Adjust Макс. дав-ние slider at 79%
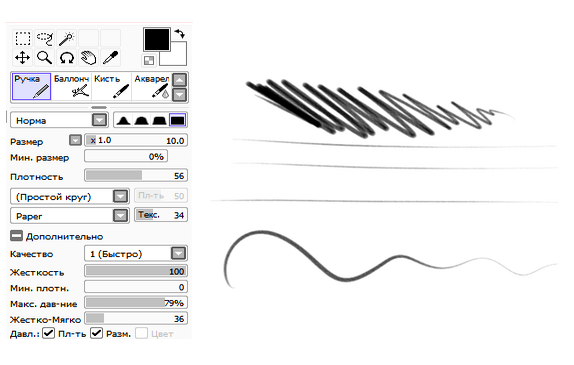This screenshot has width=574, height=365. 136,303
